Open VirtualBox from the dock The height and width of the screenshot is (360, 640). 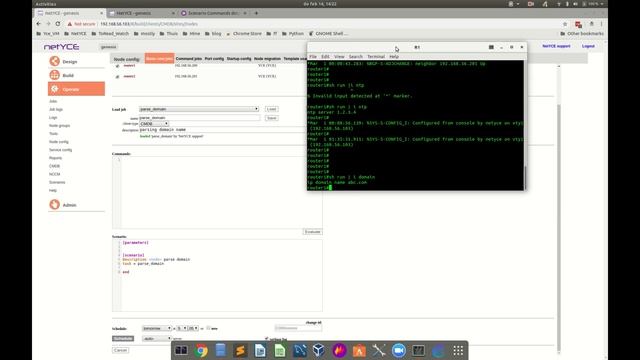[x=319, y=351]
